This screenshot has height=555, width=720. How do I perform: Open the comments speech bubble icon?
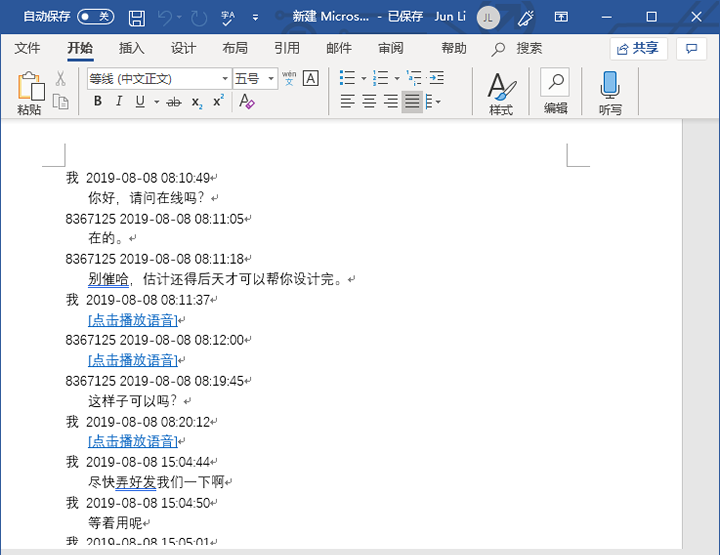(691, 48)
